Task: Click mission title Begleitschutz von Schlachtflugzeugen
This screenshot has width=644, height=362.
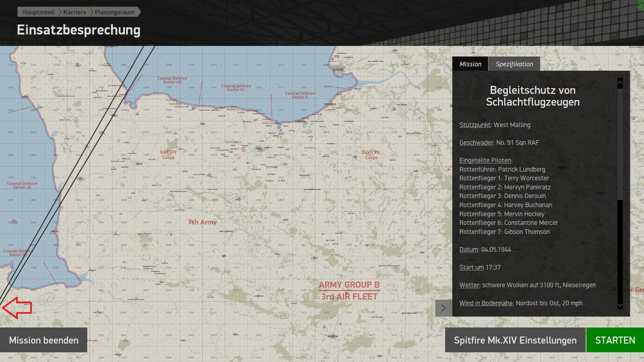Action: pos(533,96)
